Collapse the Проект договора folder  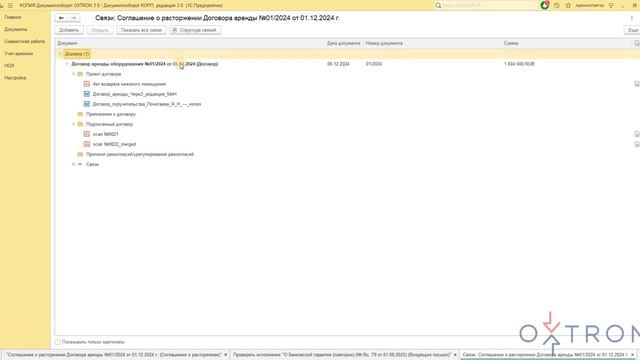[x=73, y=74]
